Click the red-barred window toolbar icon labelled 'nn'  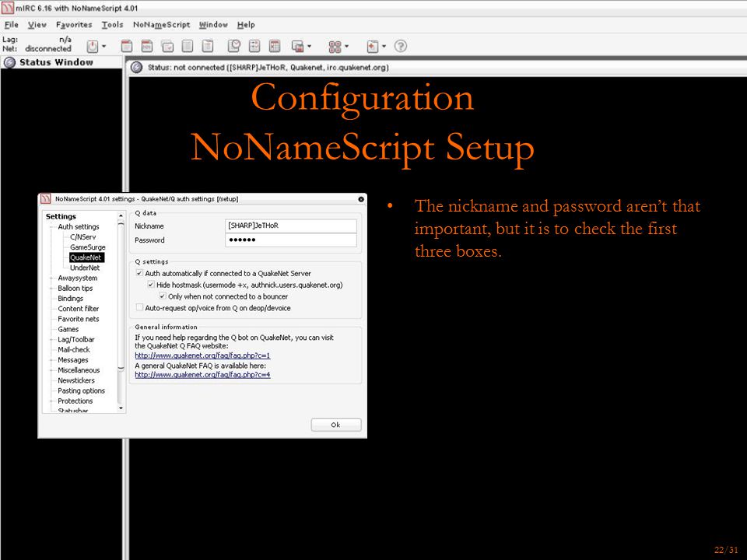147,46
